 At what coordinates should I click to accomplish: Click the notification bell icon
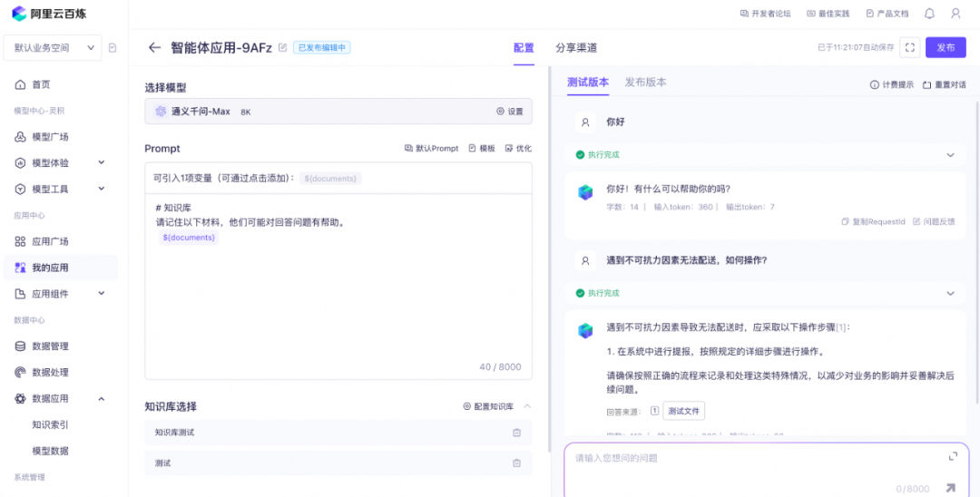coord(930,13)
